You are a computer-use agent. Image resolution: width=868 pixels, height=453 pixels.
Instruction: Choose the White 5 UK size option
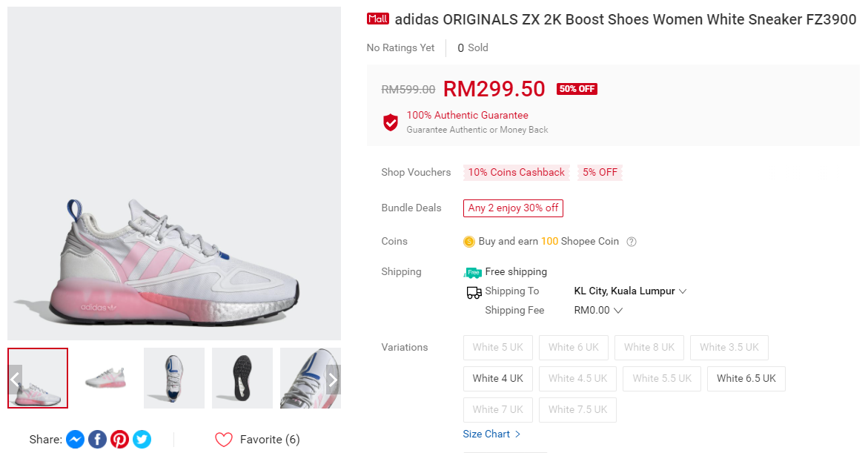[497, 348]
